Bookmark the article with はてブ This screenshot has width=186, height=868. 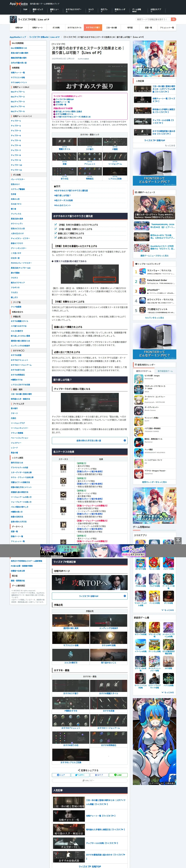click(x=99, y=775)
